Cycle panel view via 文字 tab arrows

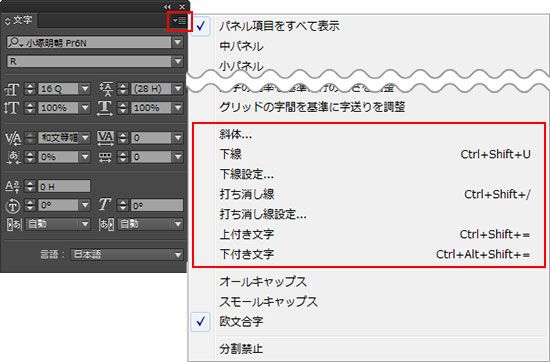[7, 21]
